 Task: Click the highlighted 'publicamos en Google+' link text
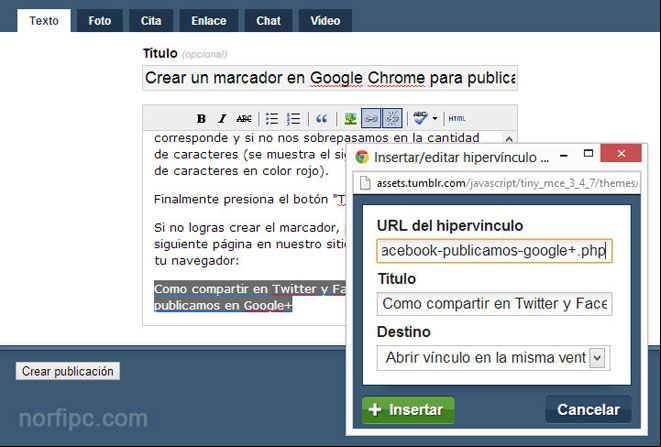(223, 305)
